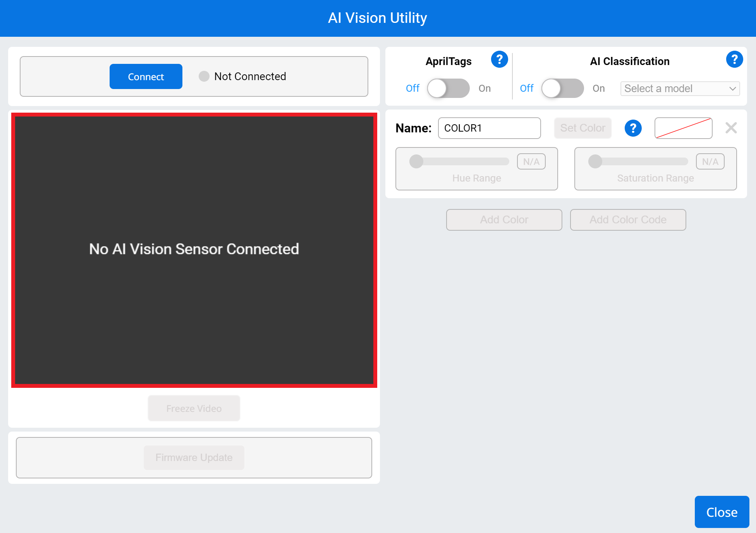Open the Select a model dropdown

tap(679, 89)
